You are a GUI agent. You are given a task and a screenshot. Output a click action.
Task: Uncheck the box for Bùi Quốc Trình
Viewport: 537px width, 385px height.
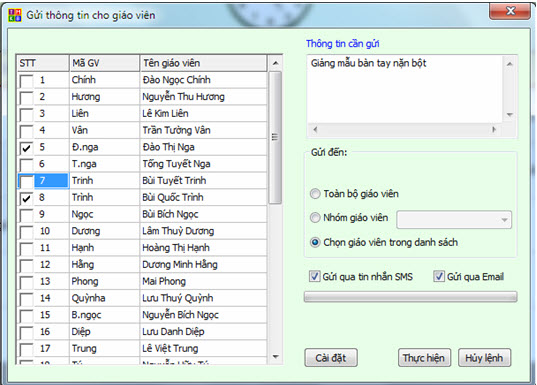(26, 199)
